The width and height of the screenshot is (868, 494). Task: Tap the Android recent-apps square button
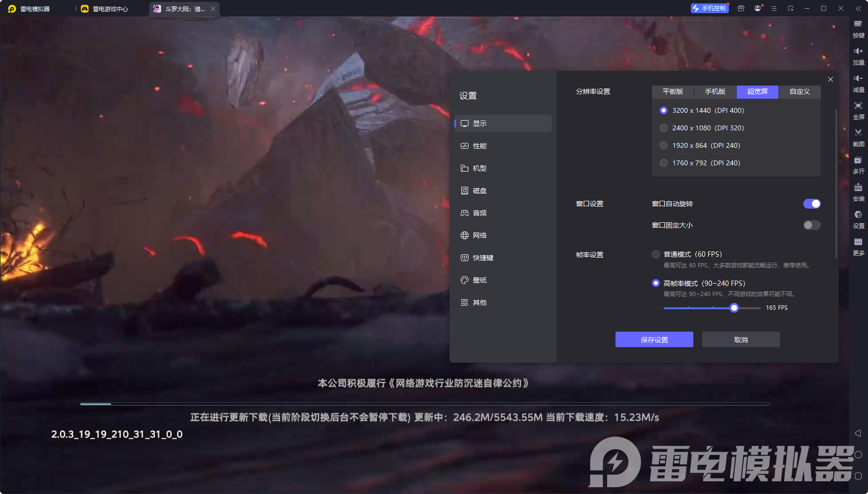tap(858, 476)
